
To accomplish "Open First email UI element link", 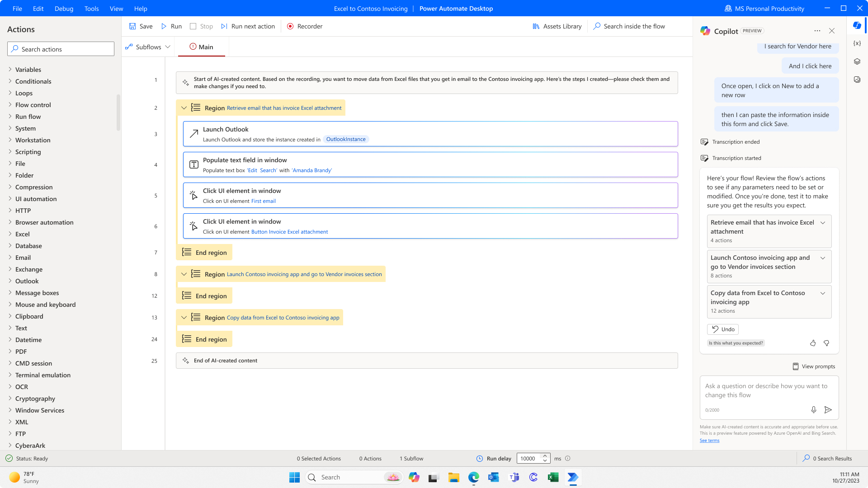I will (264, 201).
